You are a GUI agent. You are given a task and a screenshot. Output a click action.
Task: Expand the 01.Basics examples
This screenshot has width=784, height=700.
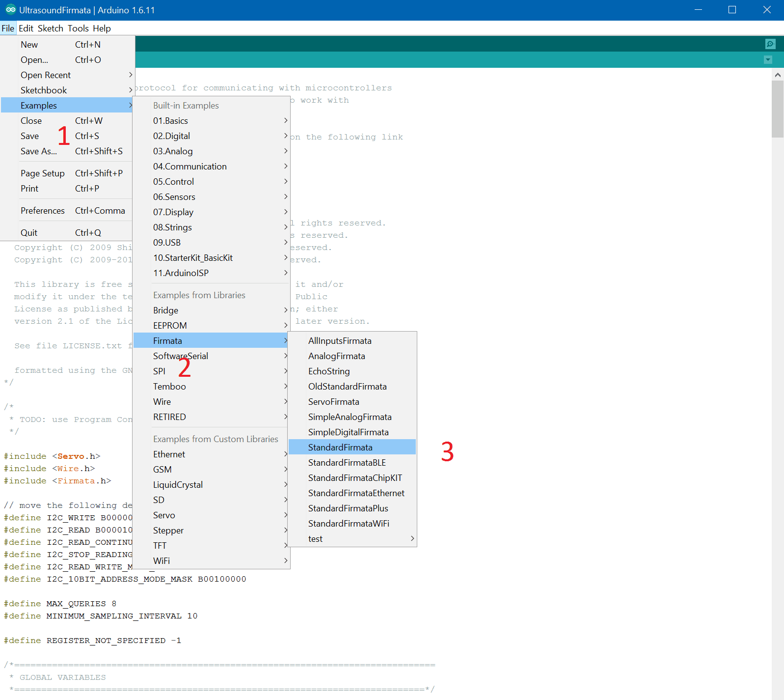click(212, 121)
